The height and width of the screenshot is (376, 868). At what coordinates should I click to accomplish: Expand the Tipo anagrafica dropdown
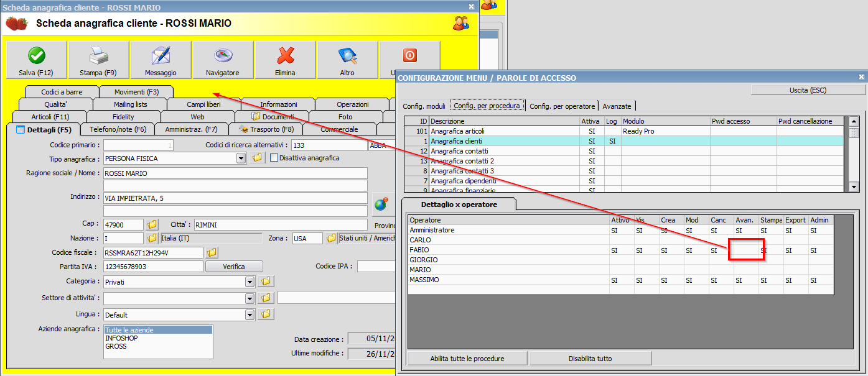click(241, 158)
